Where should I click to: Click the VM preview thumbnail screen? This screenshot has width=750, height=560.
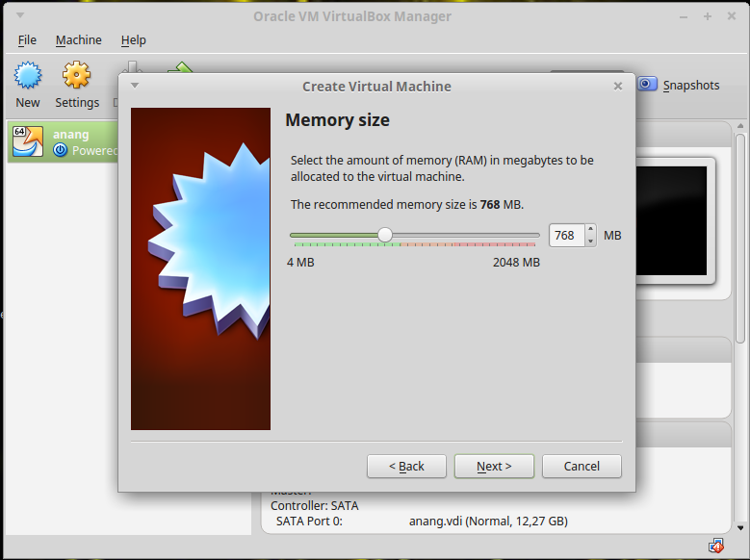point(671,221)
